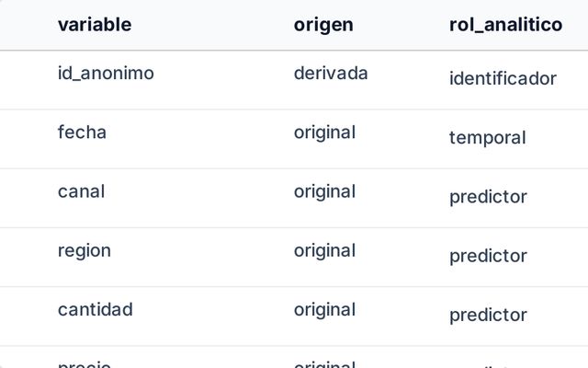Select the partially visible precio row

294,357
